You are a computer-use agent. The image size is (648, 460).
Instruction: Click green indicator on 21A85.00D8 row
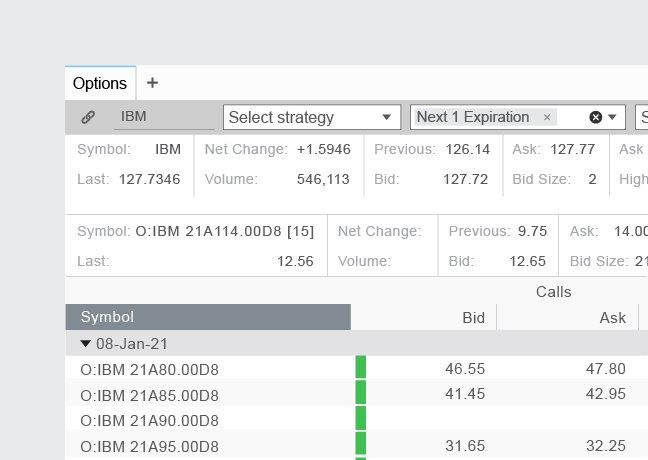pos(361,392)
